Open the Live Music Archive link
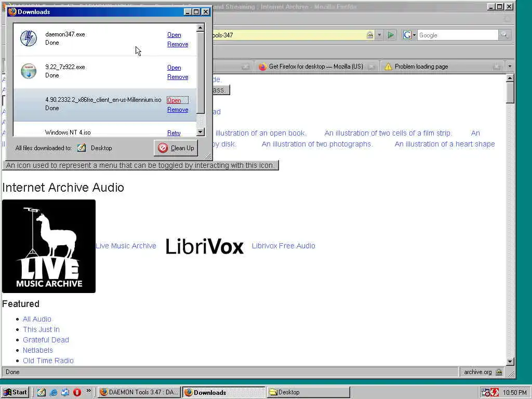Image resolution: width=532 pixels, height=399 pixels. tap(126, 246)
